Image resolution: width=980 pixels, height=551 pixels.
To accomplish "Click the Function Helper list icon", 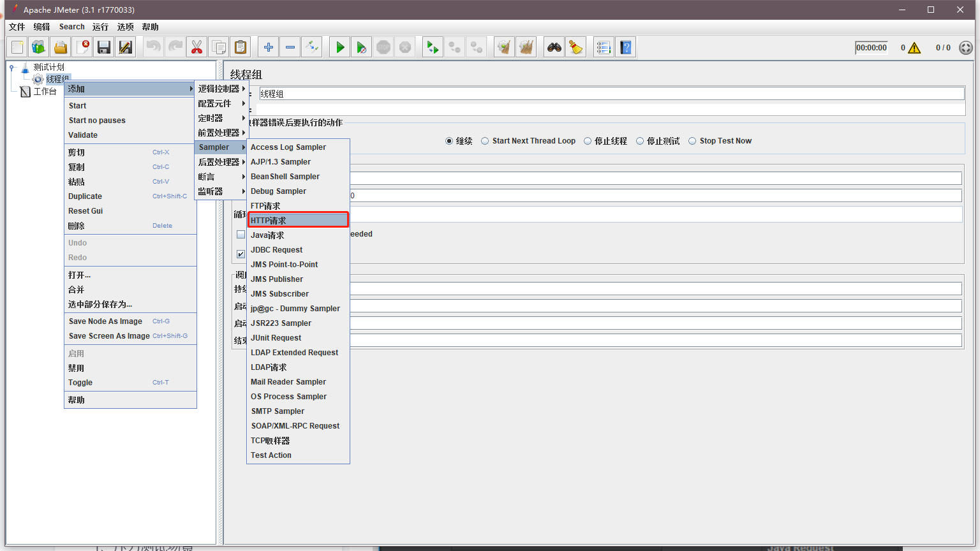I will tap(604, 47).
